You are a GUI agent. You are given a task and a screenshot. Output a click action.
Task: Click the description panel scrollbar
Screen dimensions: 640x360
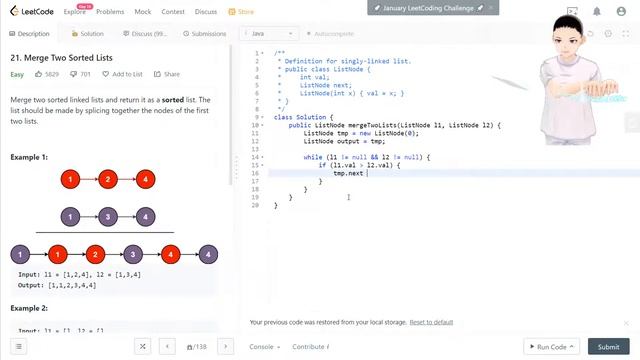(x=231, y=115)
